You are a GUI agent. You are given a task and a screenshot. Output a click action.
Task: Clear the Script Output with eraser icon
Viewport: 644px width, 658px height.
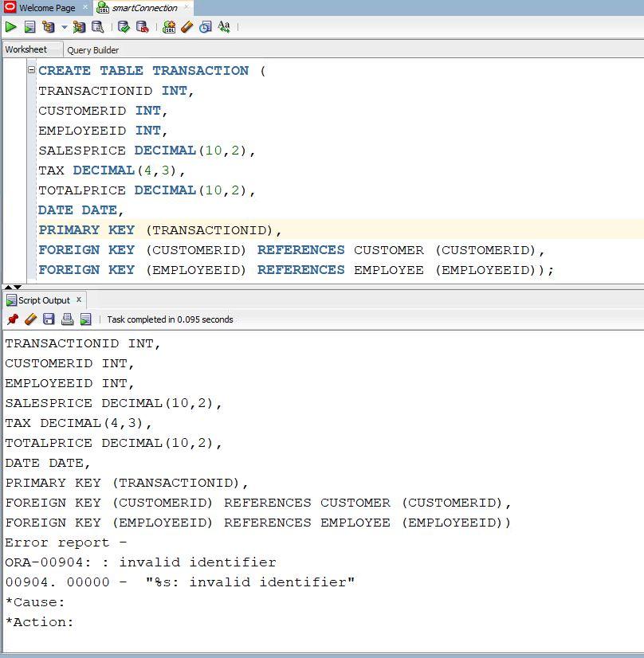pos(30,319)
